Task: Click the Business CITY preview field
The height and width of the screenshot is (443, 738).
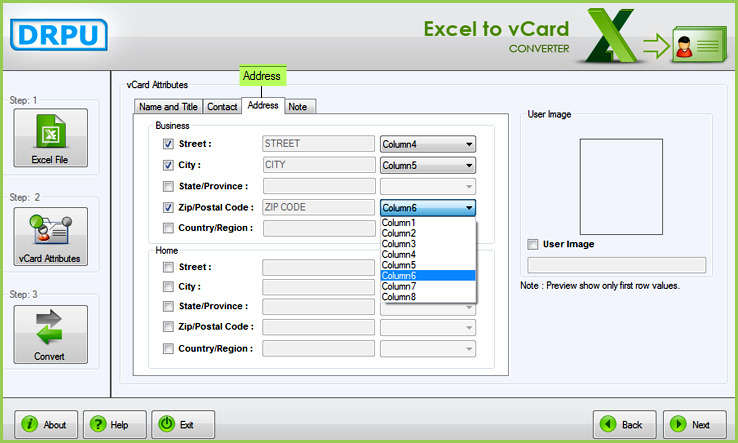Action: coord(319,165)
